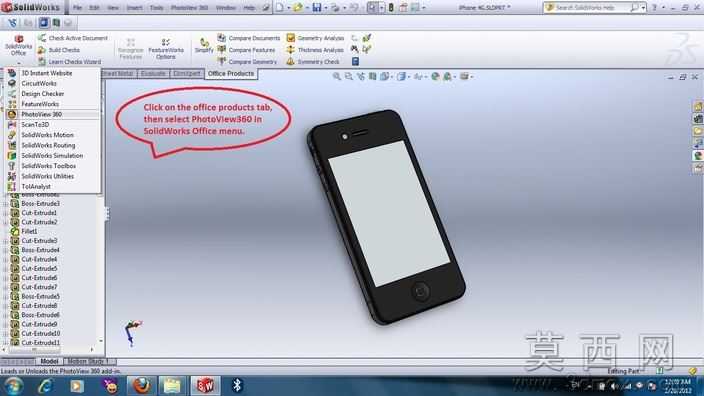704x396 pixels.
Task: Launch Compare Documents utility
Action: coord(249,38)
